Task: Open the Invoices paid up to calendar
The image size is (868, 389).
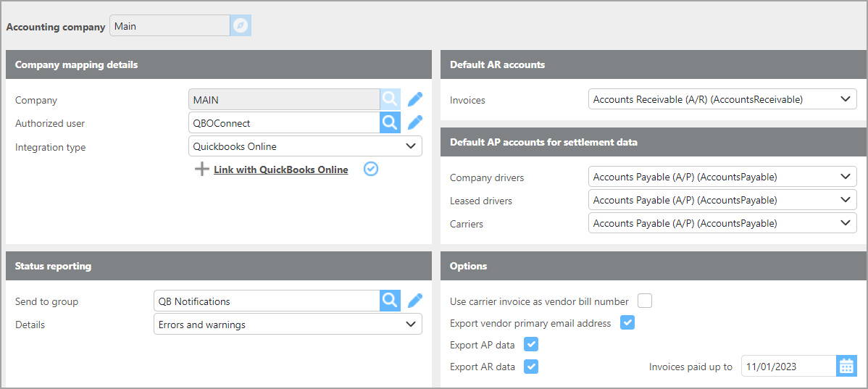Action: point(846,367)
